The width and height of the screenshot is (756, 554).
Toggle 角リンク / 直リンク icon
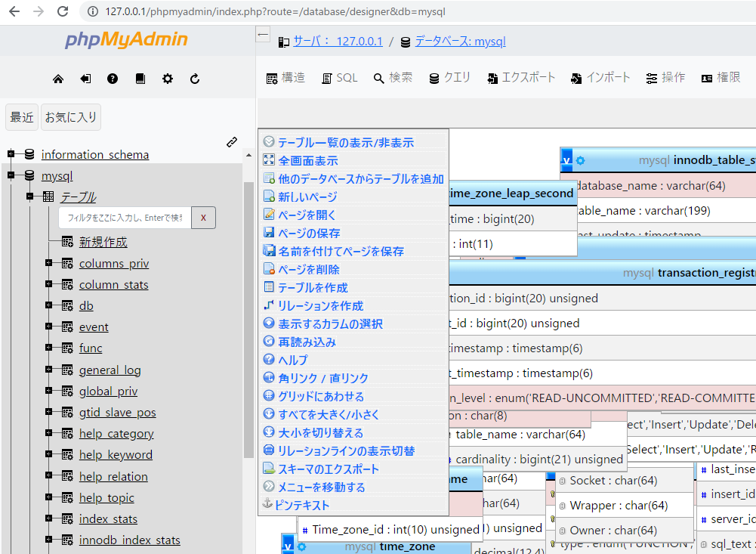click(x=269, y=377)
